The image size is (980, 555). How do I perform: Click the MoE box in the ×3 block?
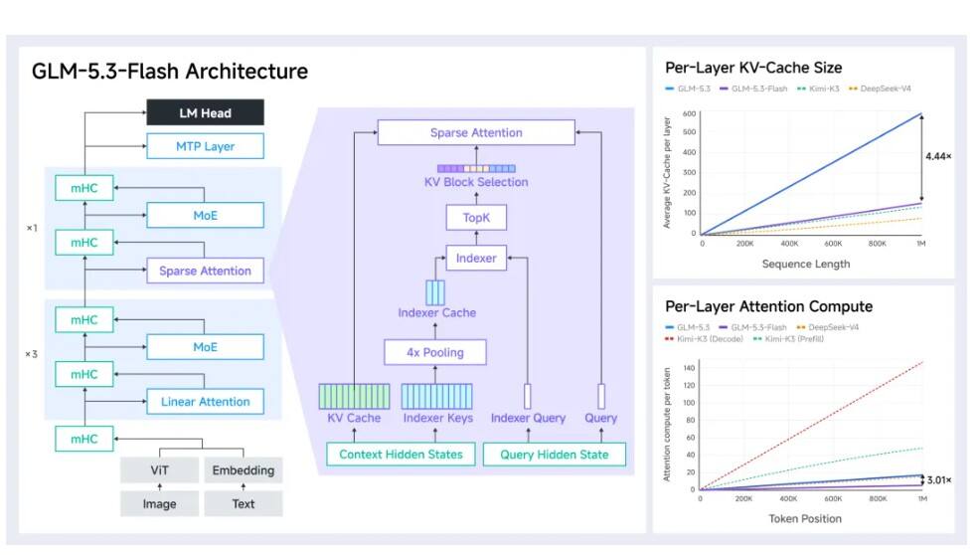click(205, 347)
